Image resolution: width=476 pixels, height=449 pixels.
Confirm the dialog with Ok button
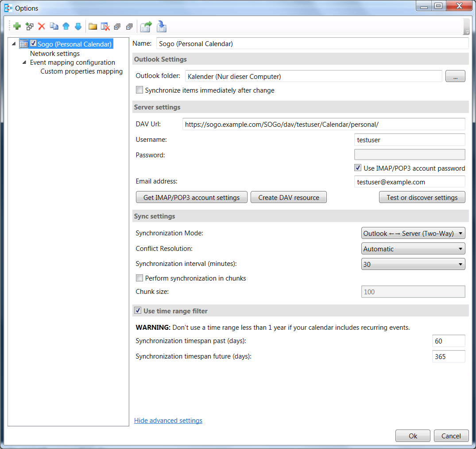413,436
